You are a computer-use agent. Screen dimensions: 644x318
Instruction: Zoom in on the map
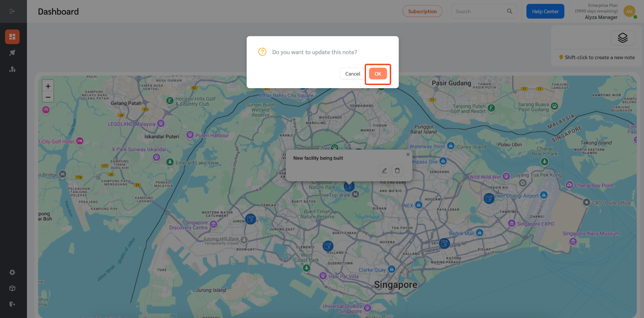point(48,86)
